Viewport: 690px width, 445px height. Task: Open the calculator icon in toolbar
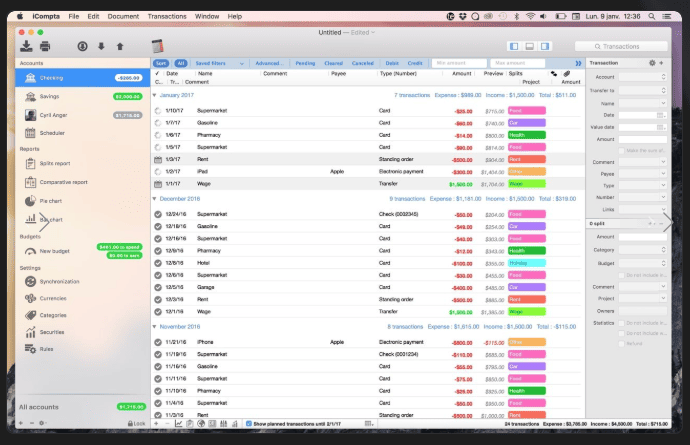pyautogui.click(x=158, y=46)
